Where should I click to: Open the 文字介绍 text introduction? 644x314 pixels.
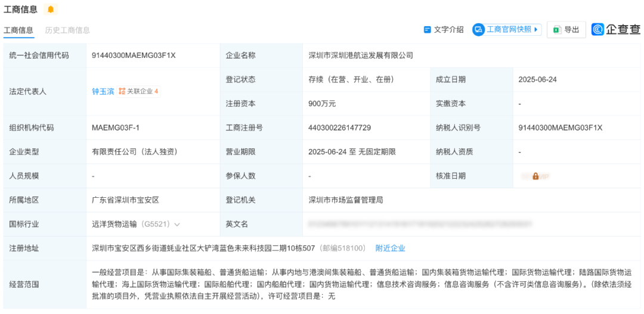(x=444, y=30)
